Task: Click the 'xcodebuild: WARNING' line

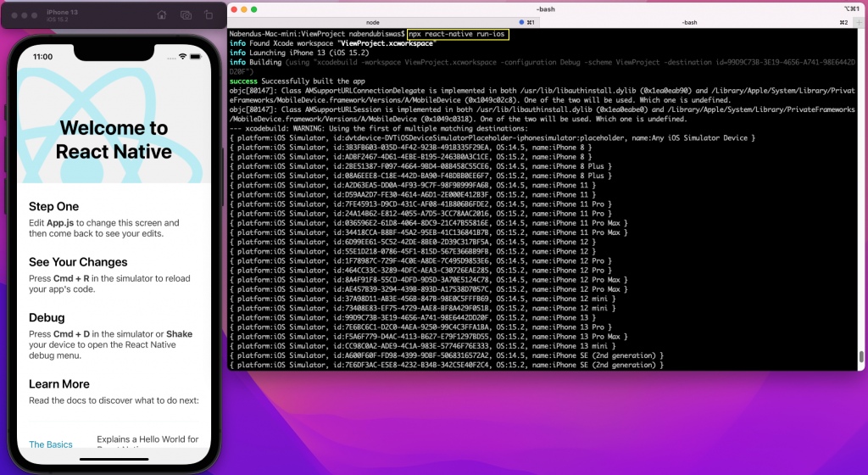Action: click(x=379, y=128)
